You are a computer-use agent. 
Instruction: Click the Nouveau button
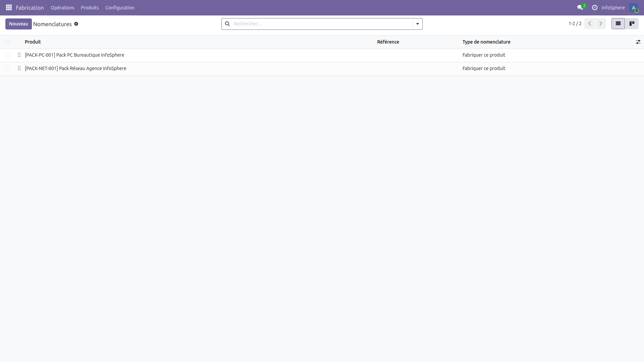pos(18,24)
